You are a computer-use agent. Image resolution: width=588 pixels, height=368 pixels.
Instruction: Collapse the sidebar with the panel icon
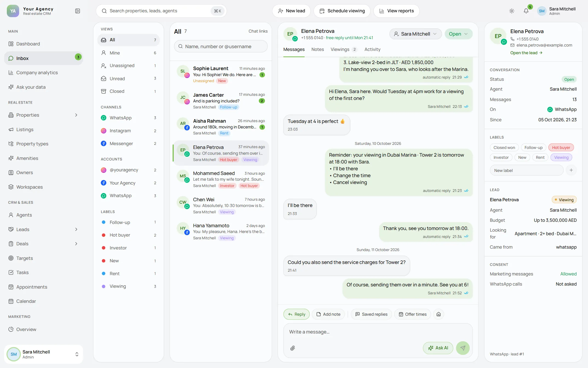78,11
